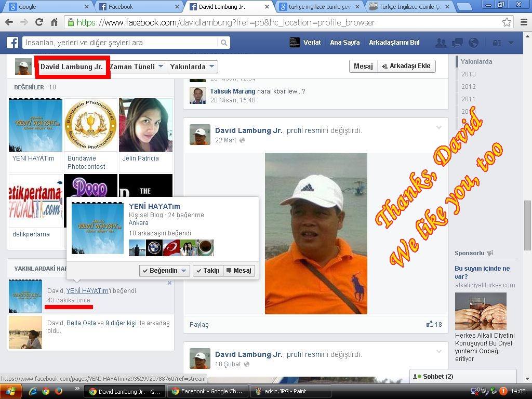The height and width of the screenshot is (399, 532).
Task: Open the Windows Start button
Action: 10,391
